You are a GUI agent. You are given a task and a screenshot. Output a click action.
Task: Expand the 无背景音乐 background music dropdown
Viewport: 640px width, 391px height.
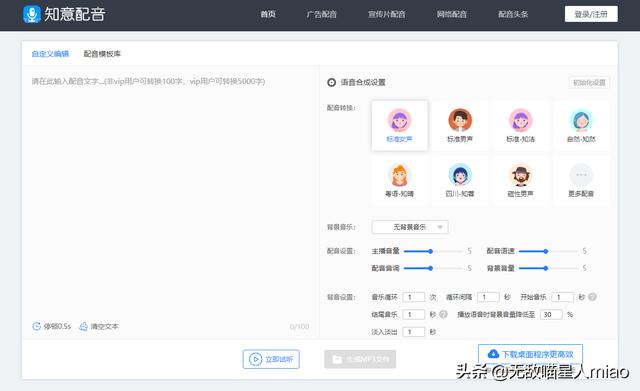coord(410,227)
